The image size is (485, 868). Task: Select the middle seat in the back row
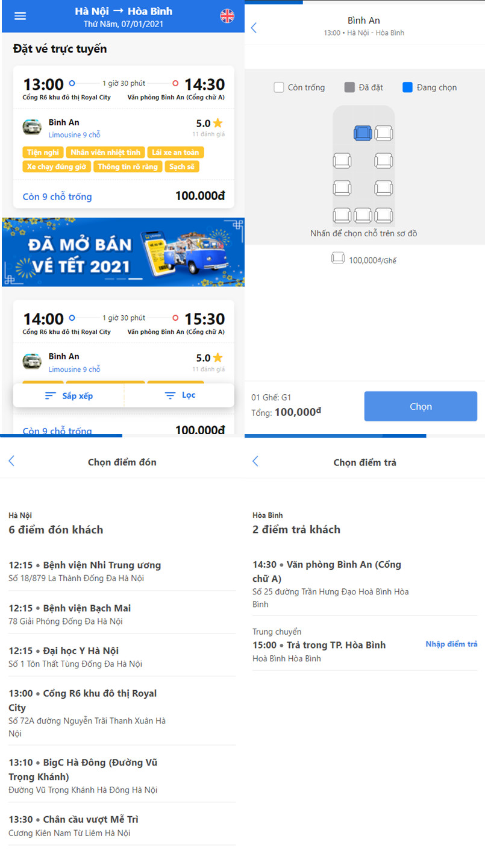[363, 215]
